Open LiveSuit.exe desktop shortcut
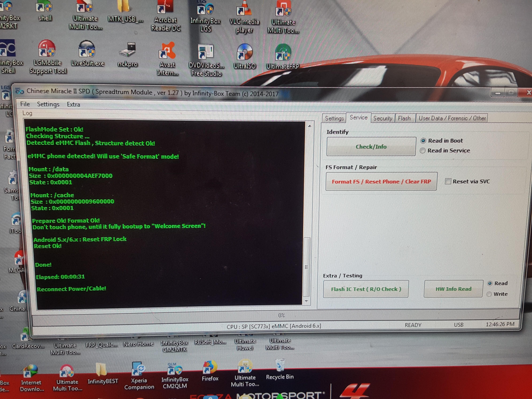 point(88,53)
